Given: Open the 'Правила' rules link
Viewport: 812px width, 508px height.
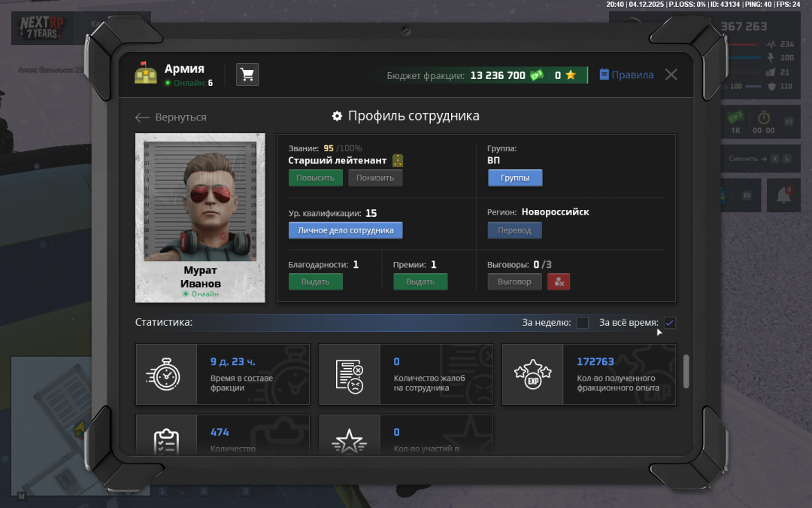Looking at the screenshot, I should 626,75.
